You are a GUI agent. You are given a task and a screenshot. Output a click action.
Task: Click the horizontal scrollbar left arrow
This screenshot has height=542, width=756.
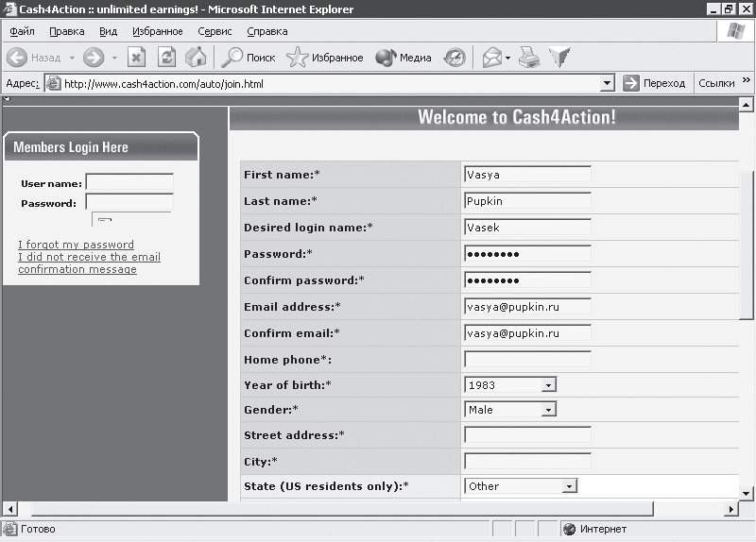point(9,509)
